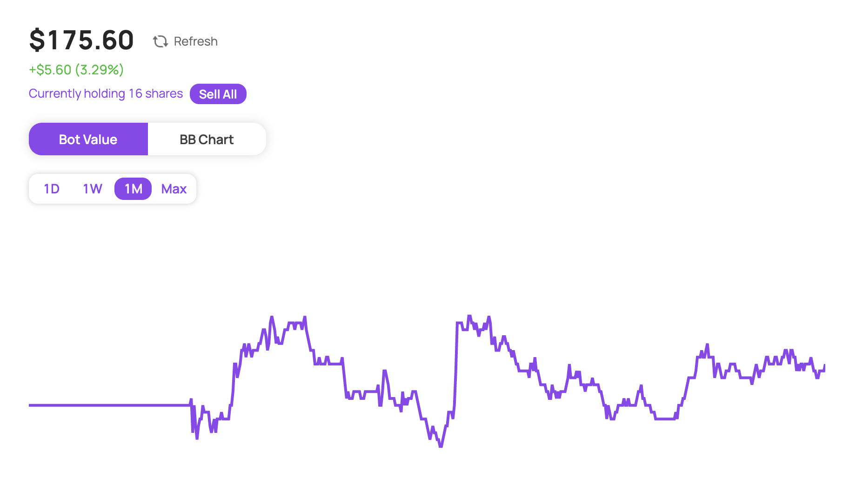Click the first tall peak on chart
This screenshot has width=856, height=504.
[x=272, y=318]
